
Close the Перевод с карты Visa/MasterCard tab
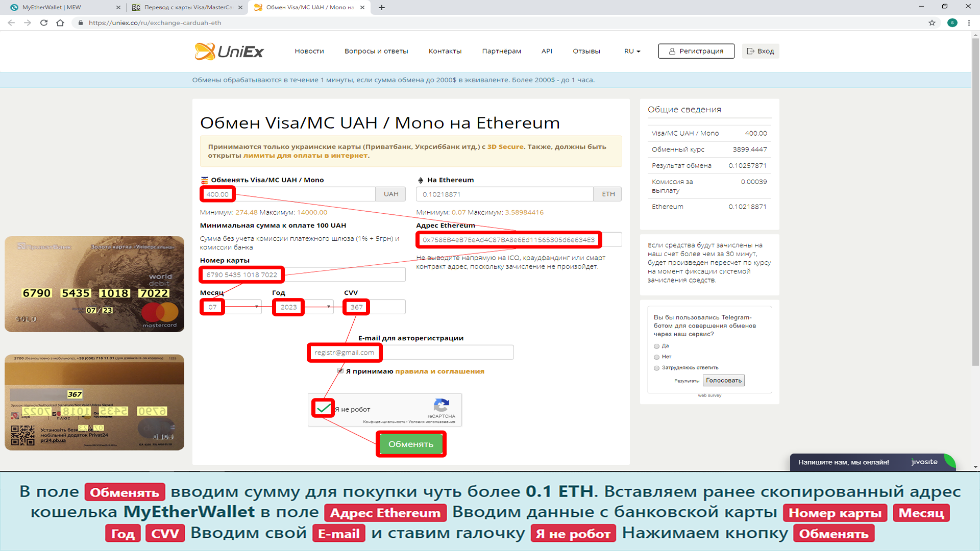240,7
